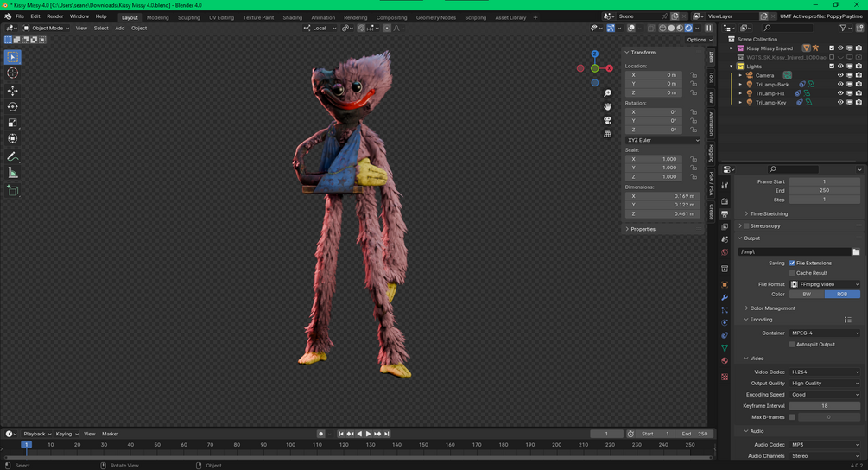This screenshot has width=868, height=470.
Task: Open the Modifiers wrench properties tab
Action: click(x=725, y=297)
